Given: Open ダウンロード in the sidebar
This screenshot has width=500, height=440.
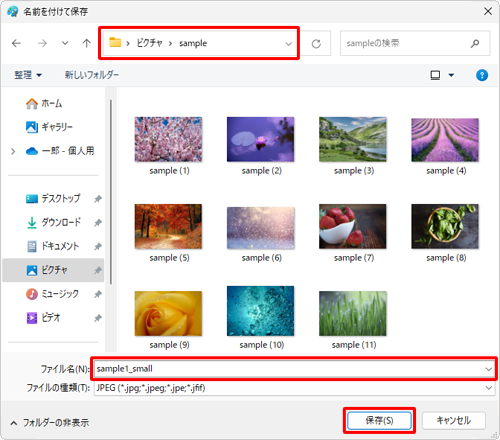Looking at the screenshot, I should point(54,222).
